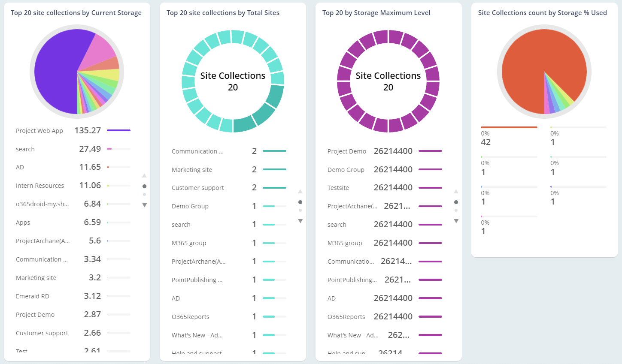
Task: Open the Project Web App legend entry
Action: pos(39,130)
